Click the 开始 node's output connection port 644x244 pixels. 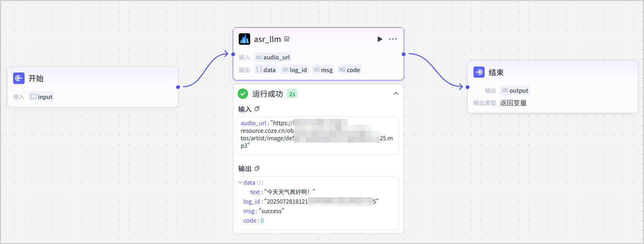pos(178,87)
